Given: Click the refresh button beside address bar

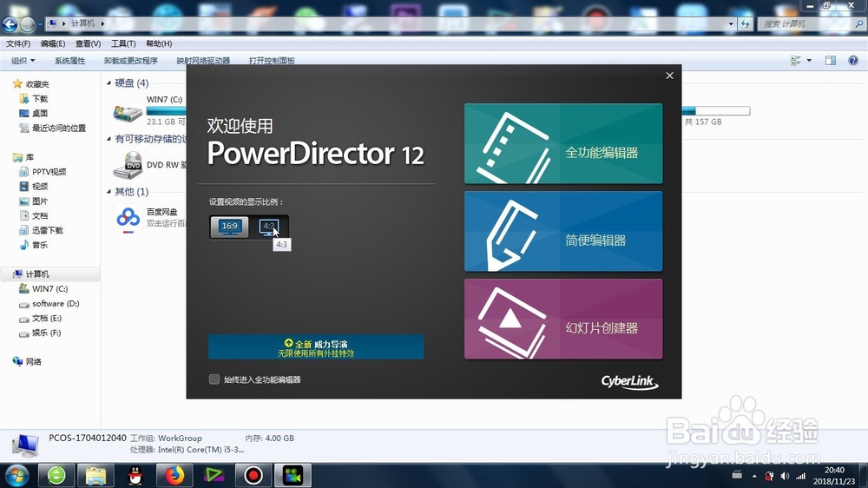Looking at the screenshot, I should coord(745,23).
